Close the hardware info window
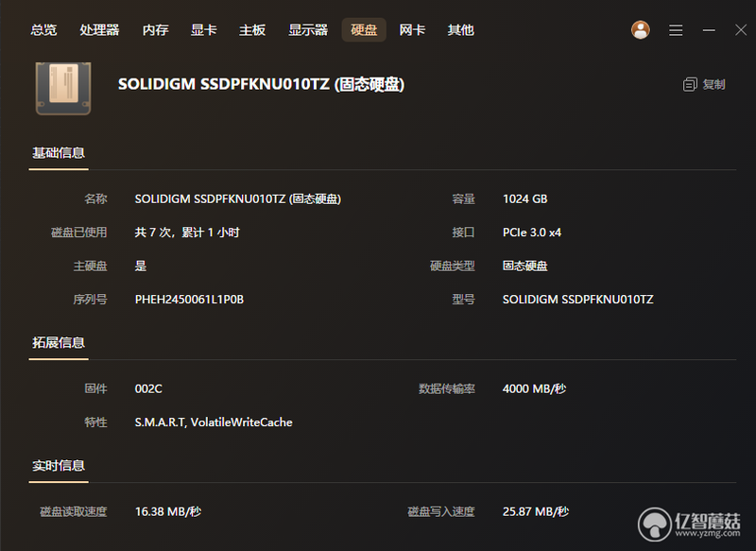This screenshot has height=551, width=756. pos(741,30)
